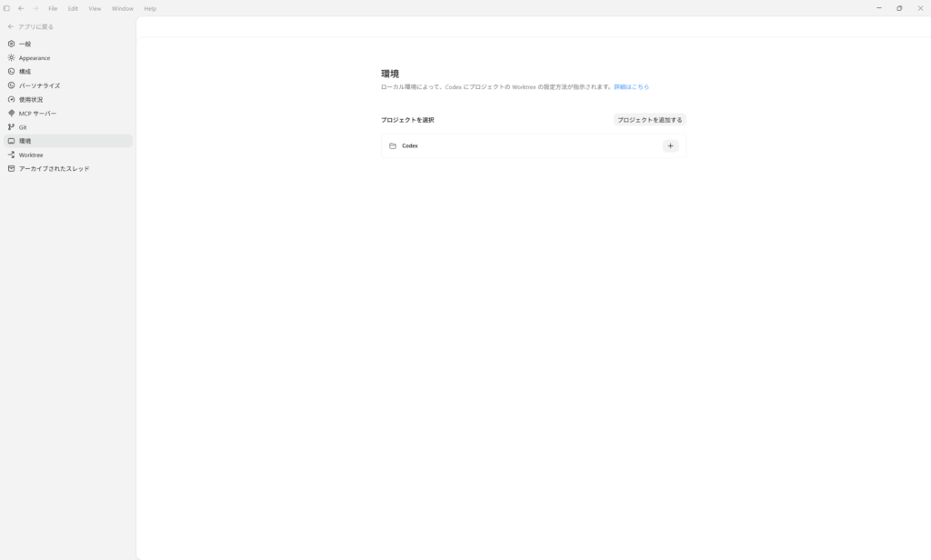This screenshot has height=560, width=931.
Task: Add environment with Codex plus button
Action: click(670, 145)
